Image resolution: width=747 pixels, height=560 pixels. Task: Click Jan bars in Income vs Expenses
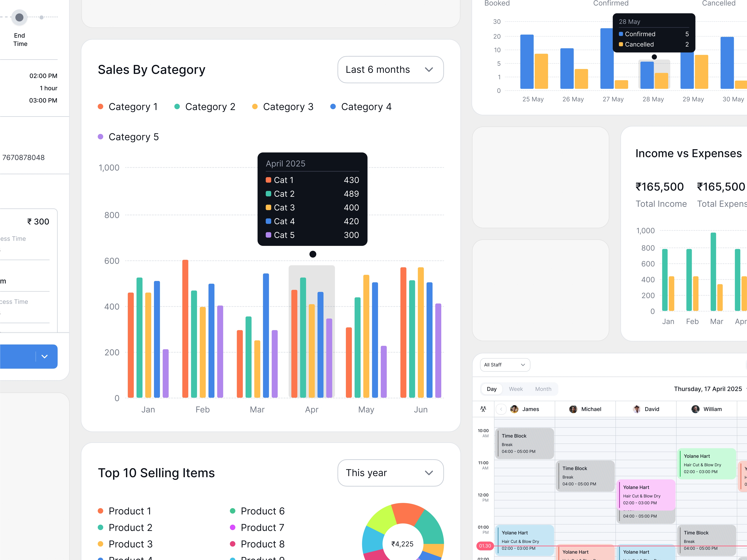coord(668,280)
